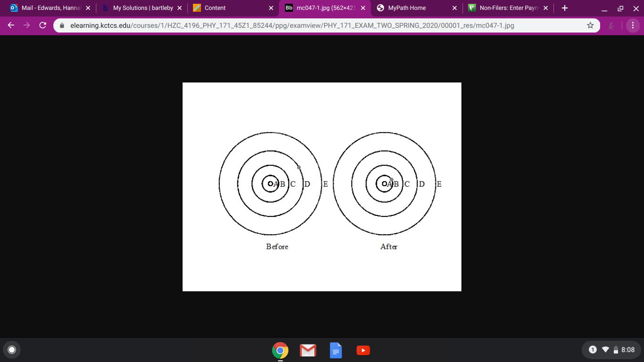Open a new browser tab
The image size is (644, 362).
click(x=565, y=8)
